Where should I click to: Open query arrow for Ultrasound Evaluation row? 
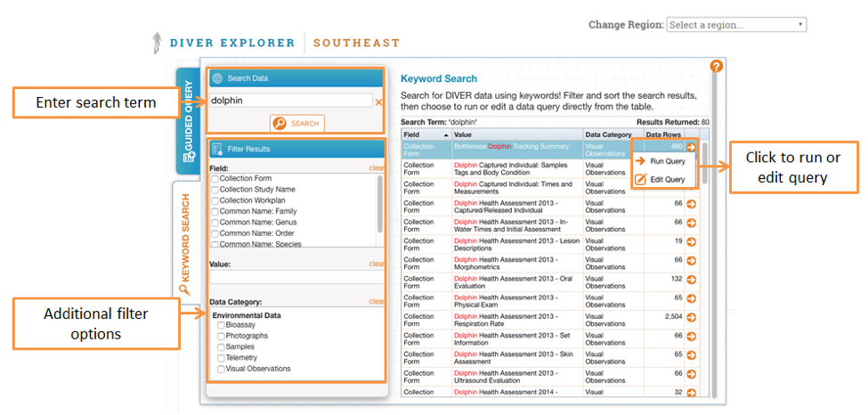691,373
